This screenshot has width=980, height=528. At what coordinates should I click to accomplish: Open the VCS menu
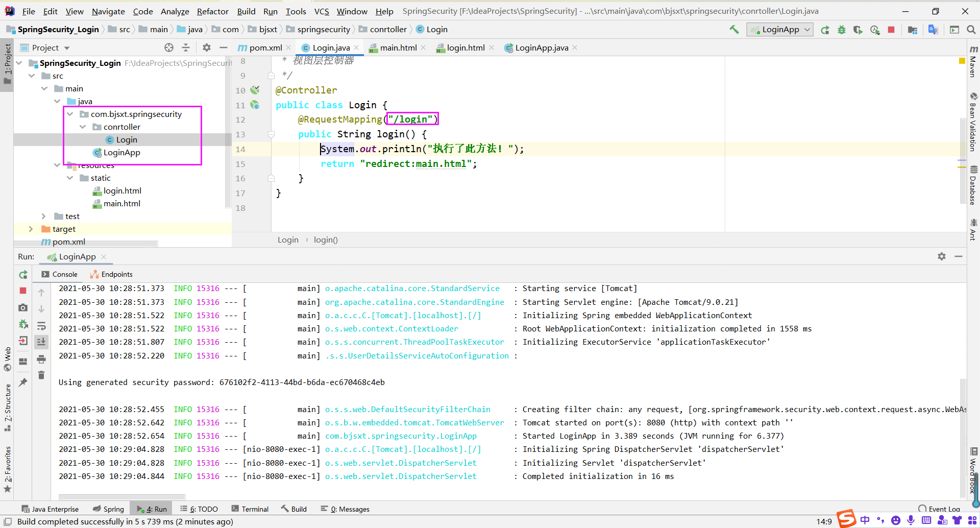coord(322,11)
